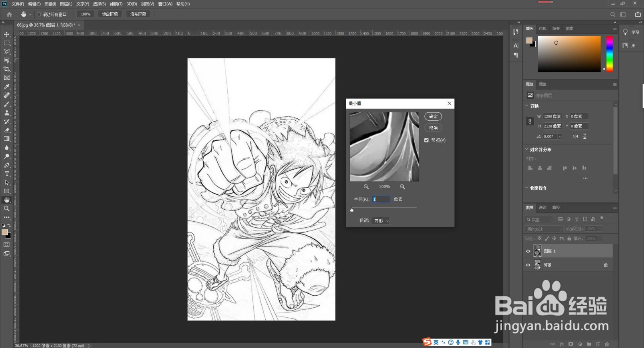This screenshot has height=348, width=644.
Task: Select the Zoom tool in toolbar
Action: coord(7,208)
